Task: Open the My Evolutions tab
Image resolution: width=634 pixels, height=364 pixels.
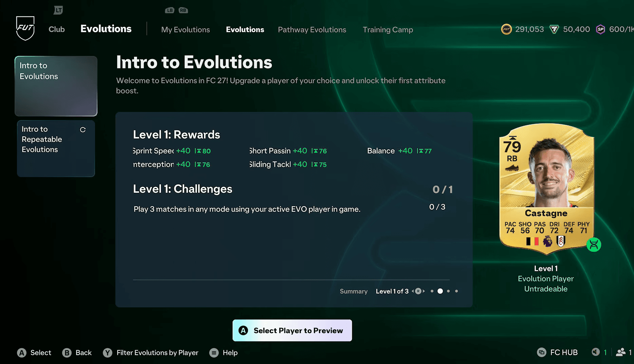Action: (x=186, y=30)
